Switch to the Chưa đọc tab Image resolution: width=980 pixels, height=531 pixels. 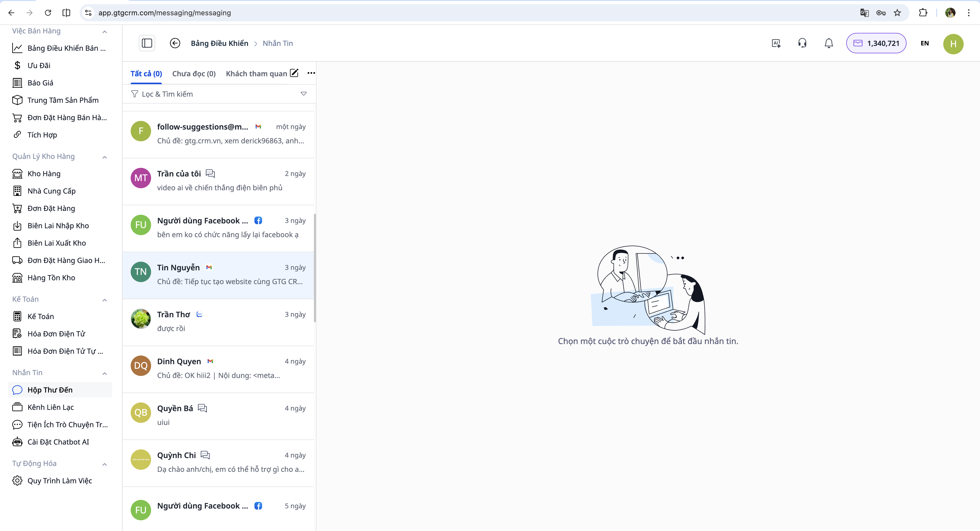pyautogui.click(x=194, y=73)
